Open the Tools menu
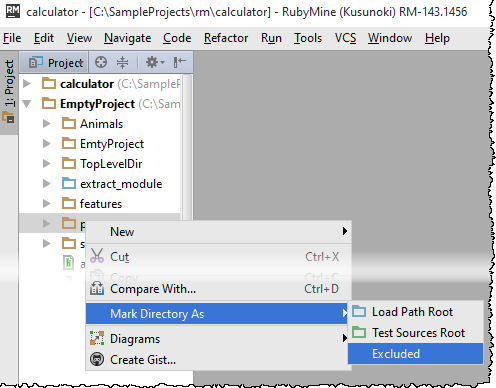The height and width of the screenshot is (388, 496). [x=308, y=38]
